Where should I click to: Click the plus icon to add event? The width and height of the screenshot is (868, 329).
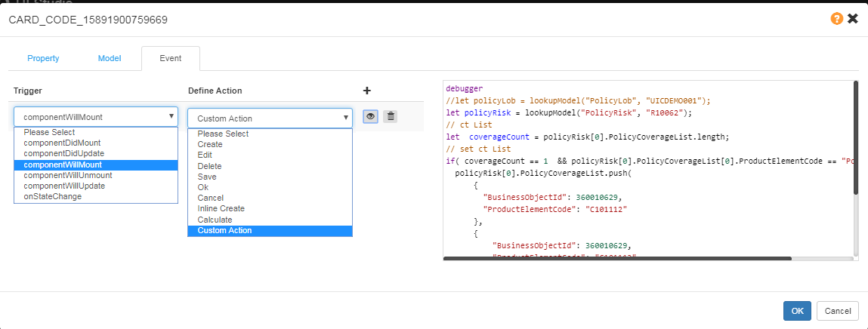(367, 91)
